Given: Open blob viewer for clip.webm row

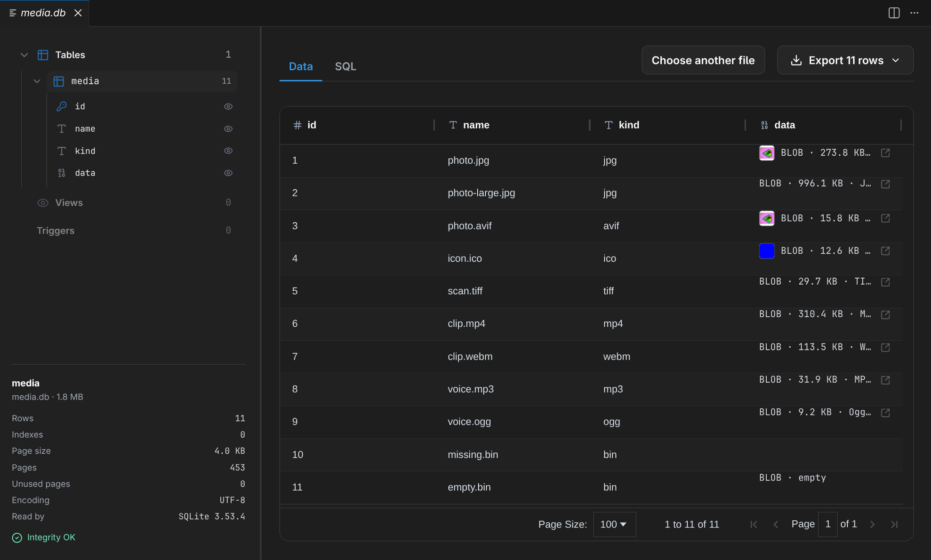Looking at the screenshot, I should (885, 347).
